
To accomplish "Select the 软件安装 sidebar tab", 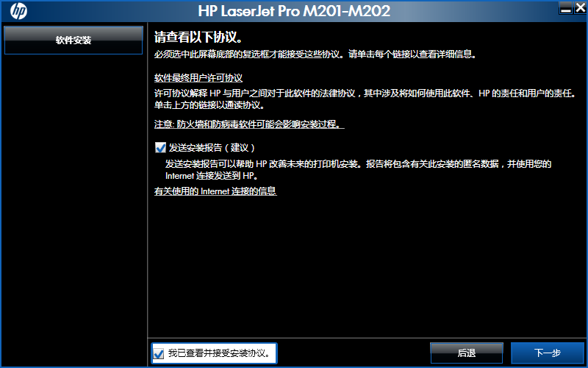I will pos(73,40).
